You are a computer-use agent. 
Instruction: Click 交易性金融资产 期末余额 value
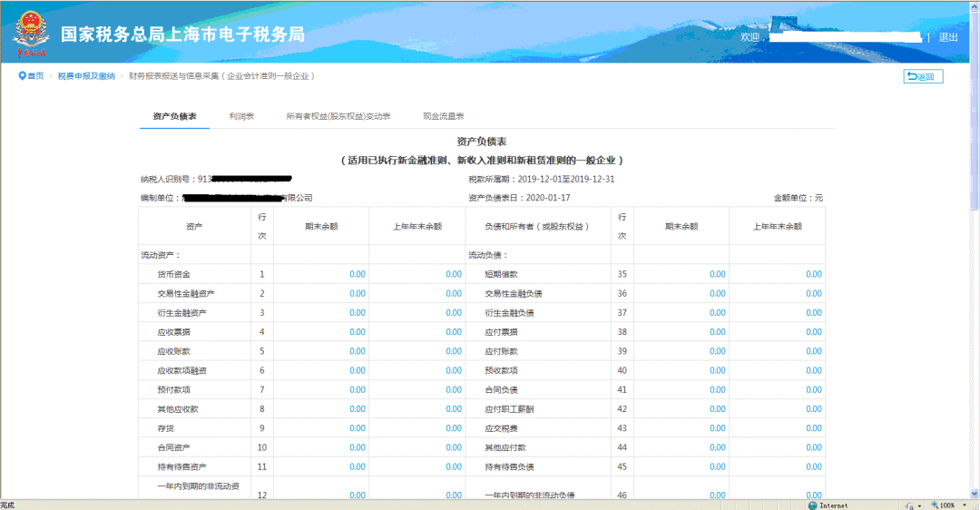click(358, 294)
